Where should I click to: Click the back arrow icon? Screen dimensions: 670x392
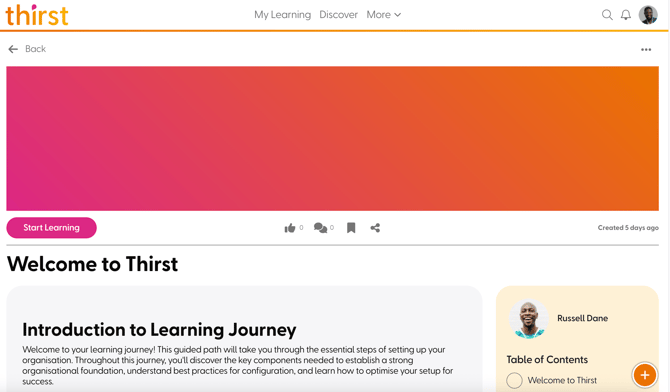13,49
